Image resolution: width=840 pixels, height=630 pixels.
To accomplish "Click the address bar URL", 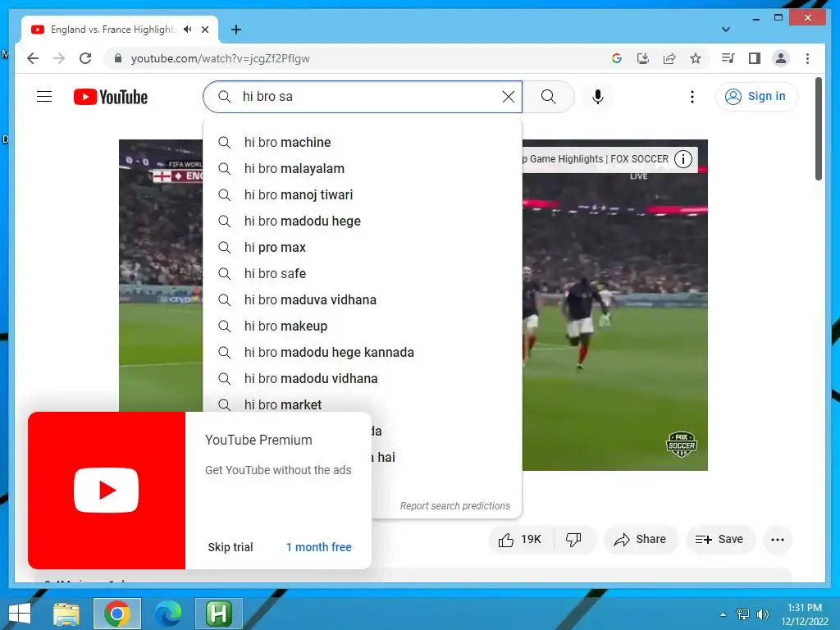I will [220, 58].
